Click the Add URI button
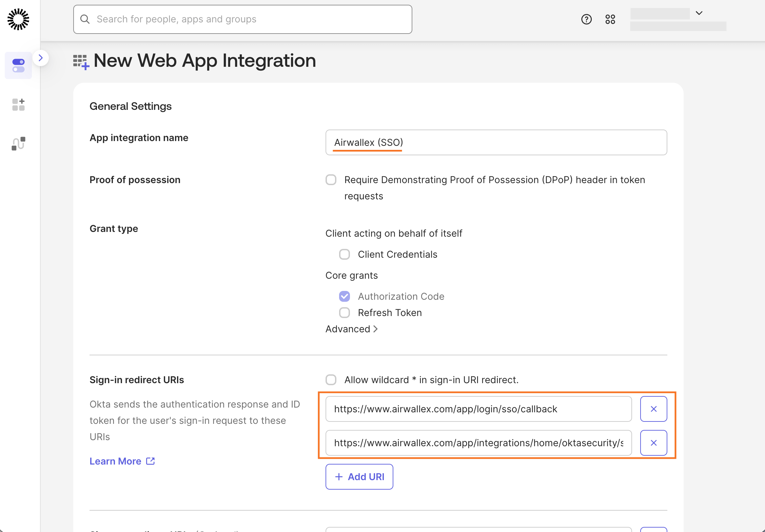This screenshot has width=765, height=532. point(359,477)
